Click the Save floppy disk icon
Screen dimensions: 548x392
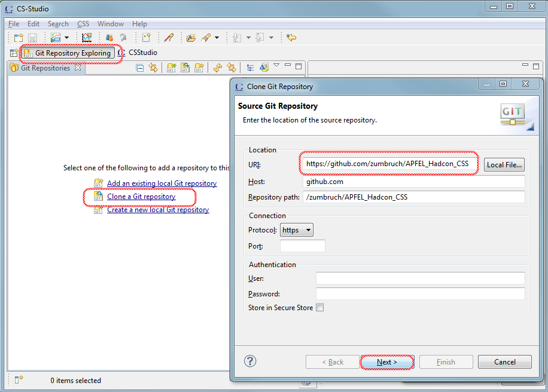32,38
